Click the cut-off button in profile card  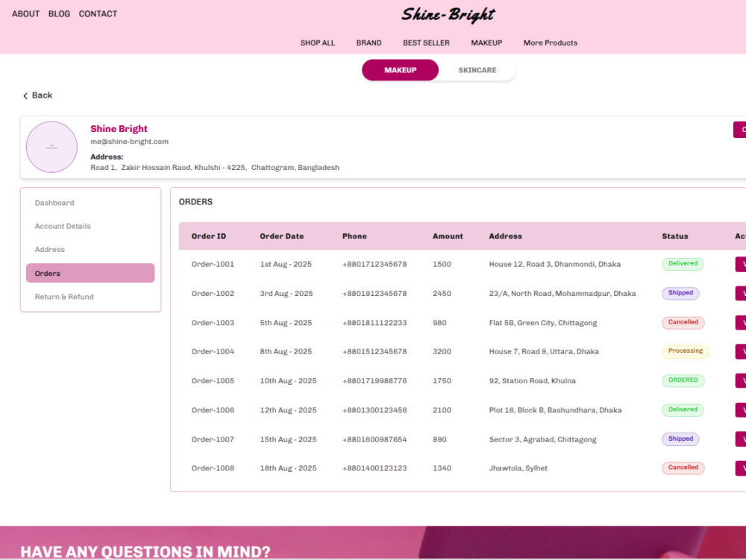click(740, 130)
